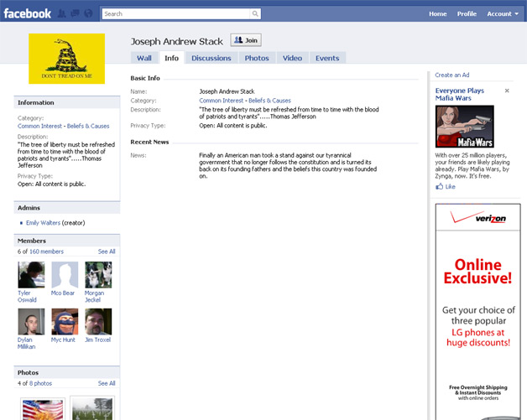Viewport: 527px width, 420px height.
Task: Open admin Emily Walters profile
Action: (43, 223)
